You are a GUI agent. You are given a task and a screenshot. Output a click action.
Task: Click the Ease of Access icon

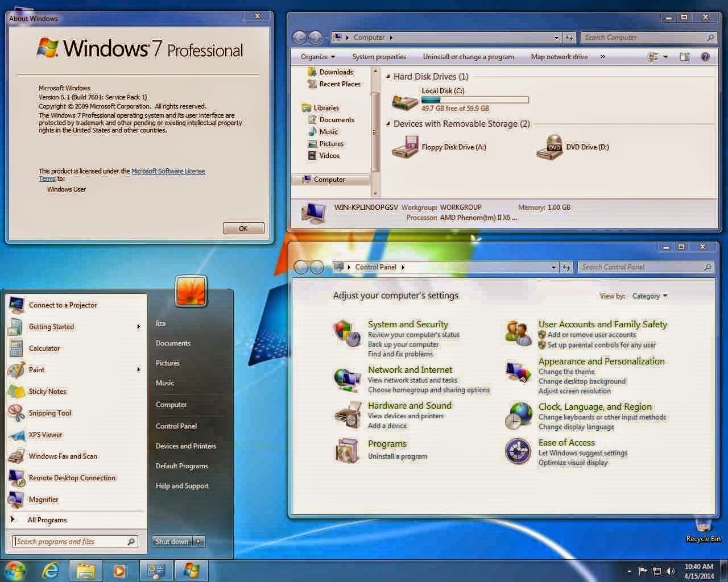click(518, 451)
